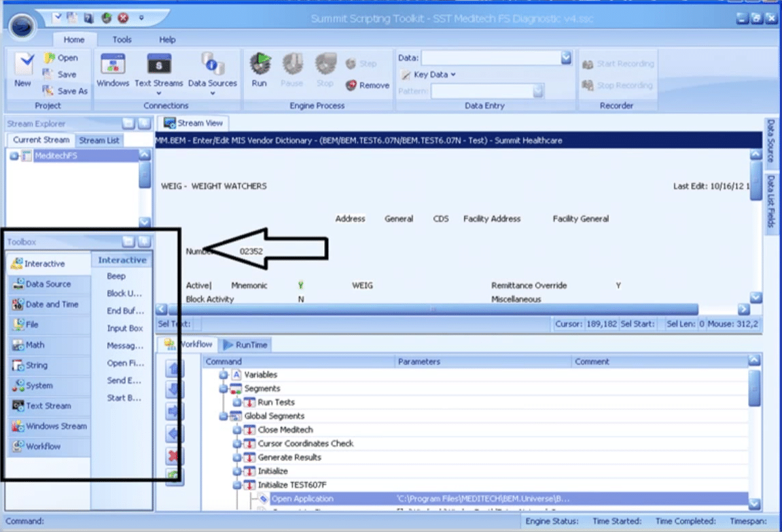Expand the Variables node
The height and width of the screenshot is (532, 782).
pyautogui.click(x=224, y=375)
